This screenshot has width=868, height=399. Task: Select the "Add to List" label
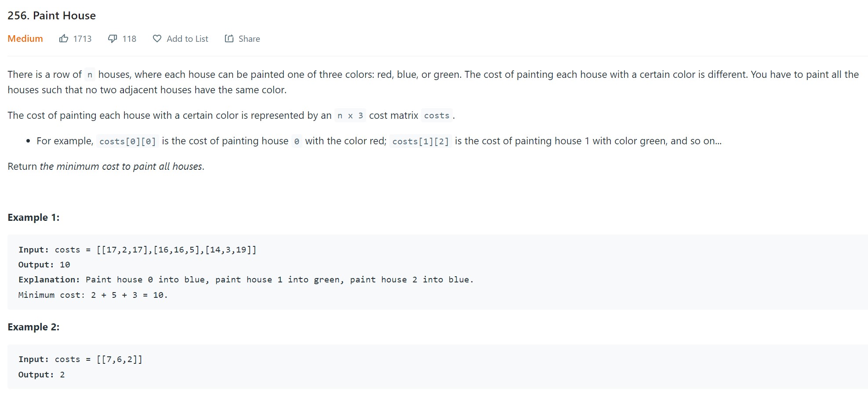point(187,39)
